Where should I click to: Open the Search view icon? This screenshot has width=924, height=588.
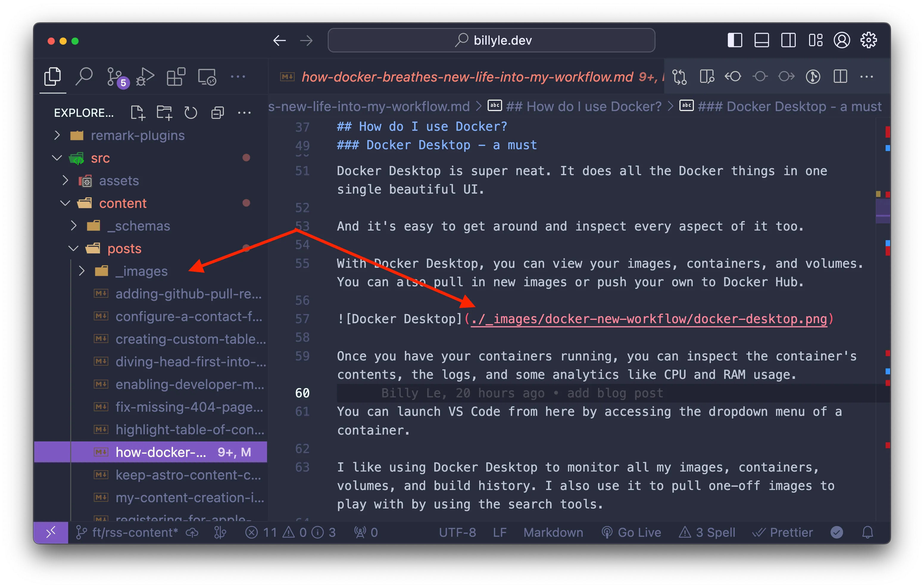coord(84,77)
